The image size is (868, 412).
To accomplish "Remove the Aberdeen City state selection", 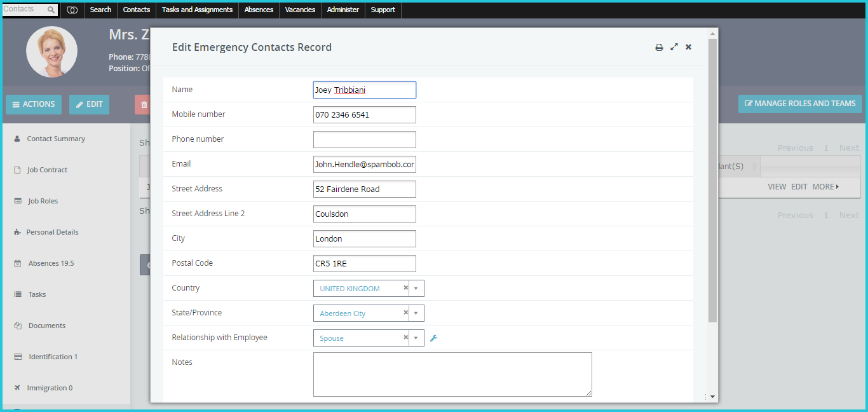I will [405, 313].
